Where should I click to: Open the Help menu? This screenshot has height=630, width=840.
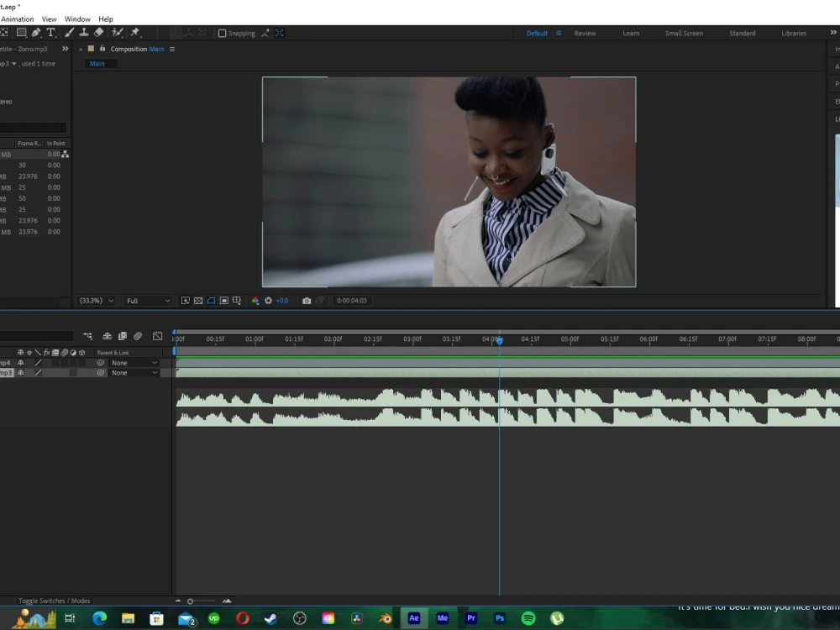point(106,18)
